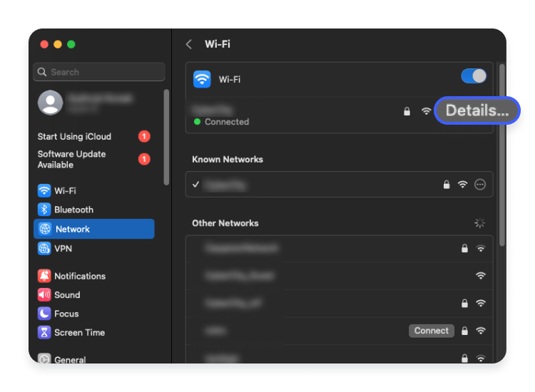The width and height of the screenshot is (535, 392).
Task: Click the main panel vertical scrollbar
Action: coord(501,157)
